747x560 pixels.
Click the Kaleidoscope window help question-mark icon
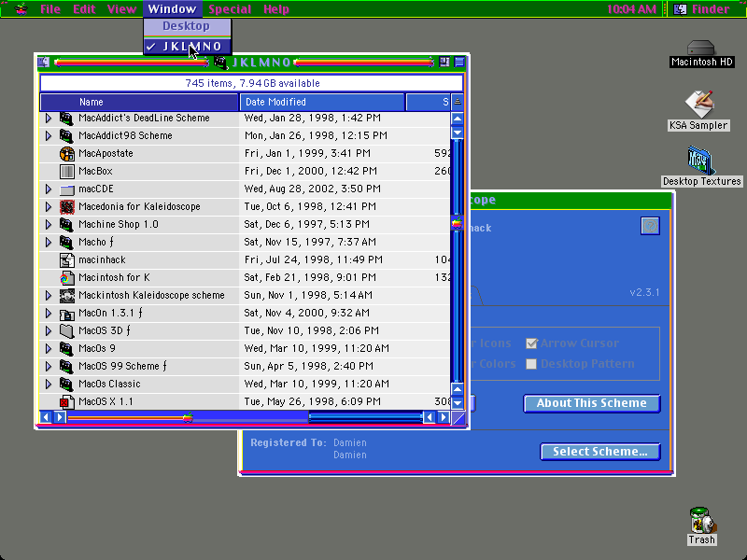click(x=650, y=226)
